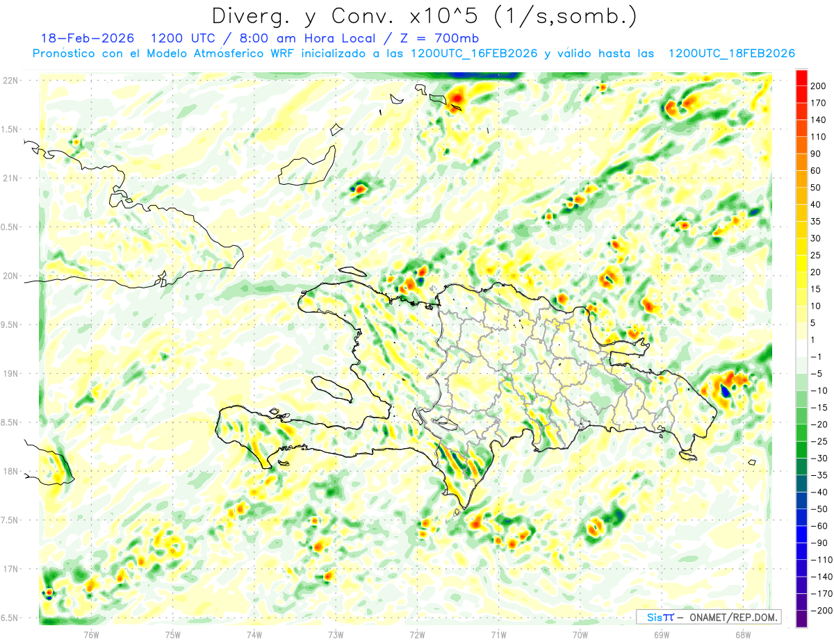The image size is (834, 644).
Task: Click the '-60' color scale value
Action: coord(819,527)
